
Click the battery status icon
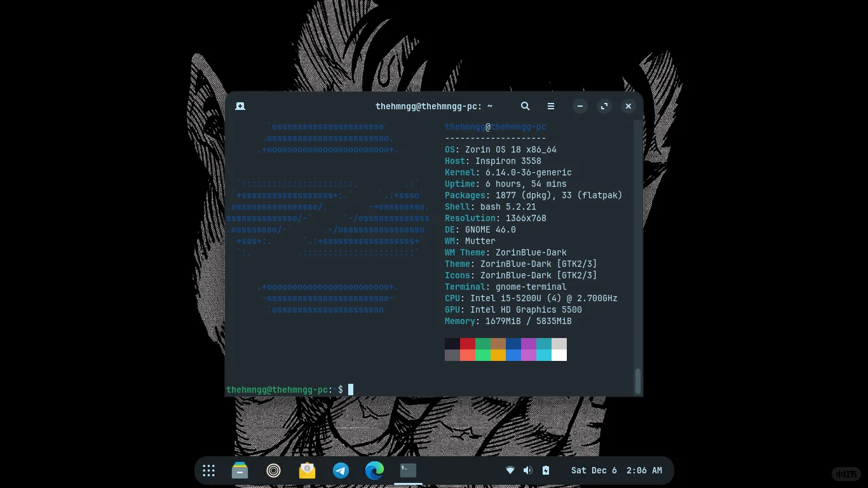point(546,471)
